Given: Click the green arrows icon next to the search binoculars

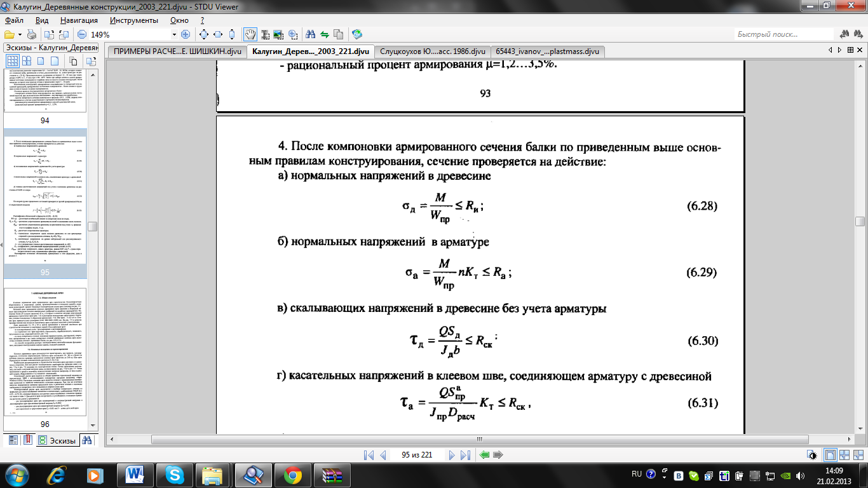Looking at the screenshot, I should tap(325, 34).
